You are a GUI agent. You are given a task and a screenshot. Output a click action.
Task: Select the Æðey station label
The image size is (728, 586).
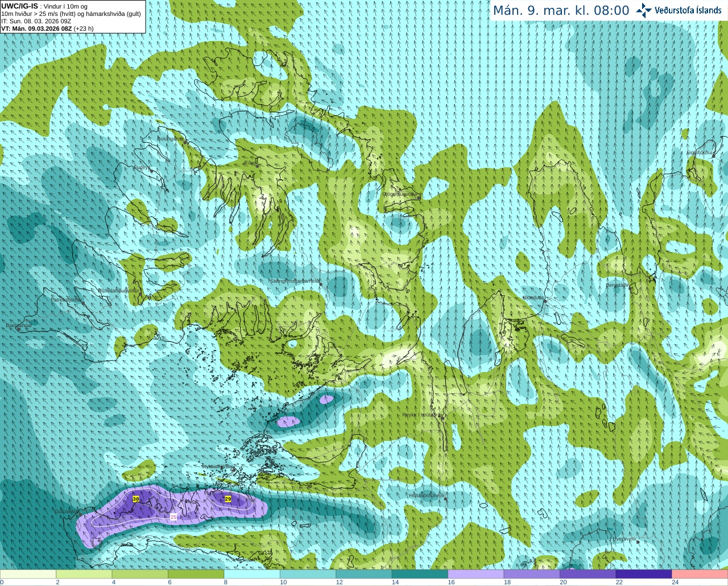tap(250, 163)
